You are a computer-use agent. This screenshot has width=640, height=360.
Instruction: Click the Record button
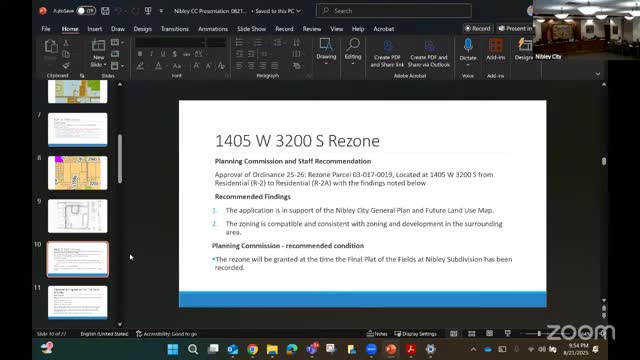[478, 28]
